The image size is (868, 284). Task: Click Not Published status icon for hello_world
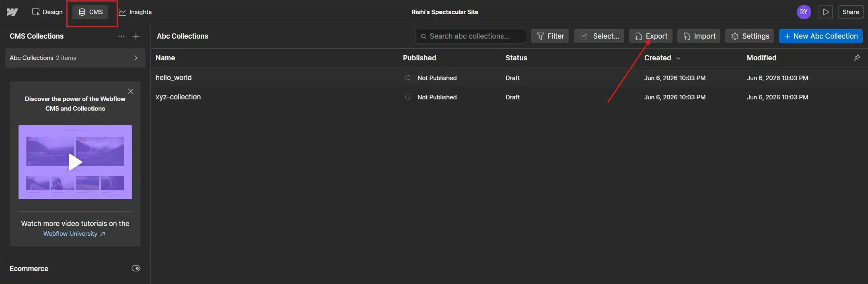tap(408, 78)
